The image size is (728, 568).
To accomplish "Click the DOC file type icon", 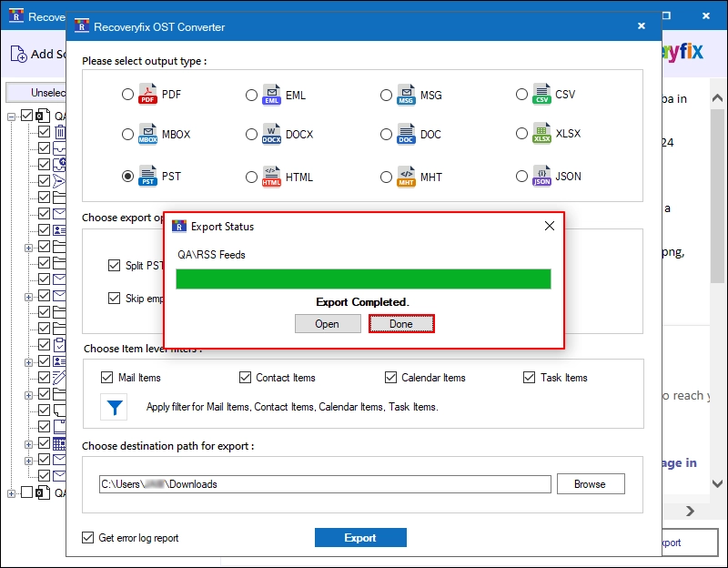I will [x=406, y=134].
